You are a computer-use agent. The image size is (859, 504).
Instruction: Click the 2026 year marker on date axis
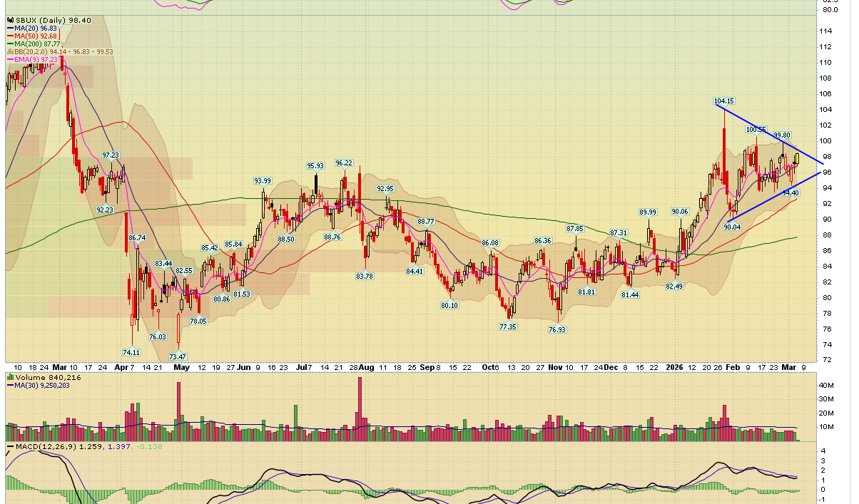[x=675, y=367]
